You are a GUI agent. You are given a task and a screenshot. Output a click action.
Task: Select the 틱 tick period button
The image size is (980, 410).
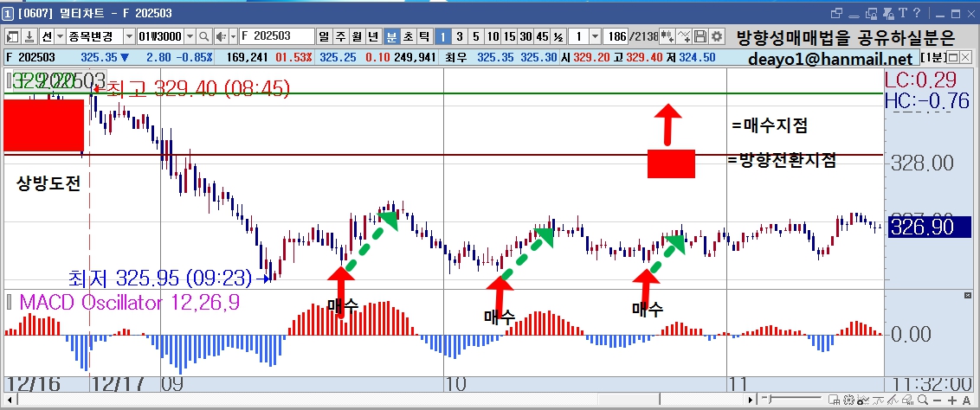[423, 36]
